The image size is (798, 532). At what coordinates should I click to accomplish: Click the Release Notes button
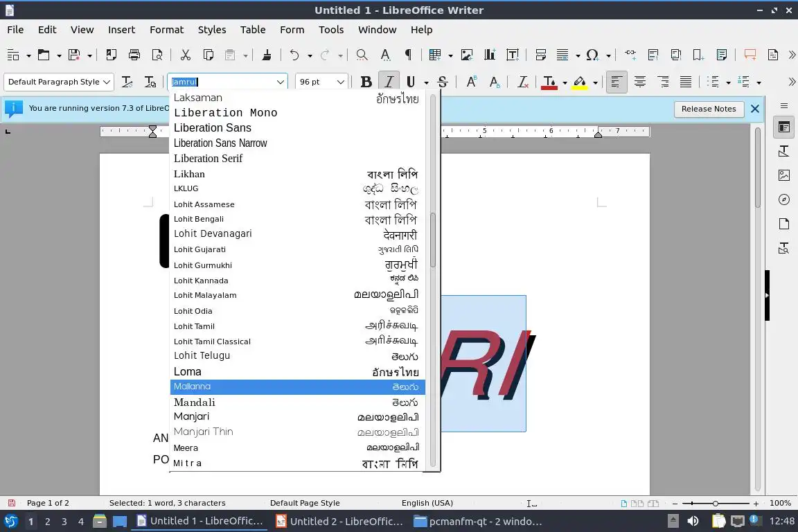pos(709,109)
